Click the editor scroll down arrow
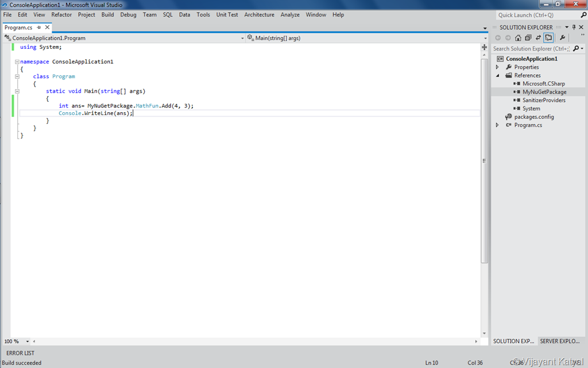 tap(484, 333)
